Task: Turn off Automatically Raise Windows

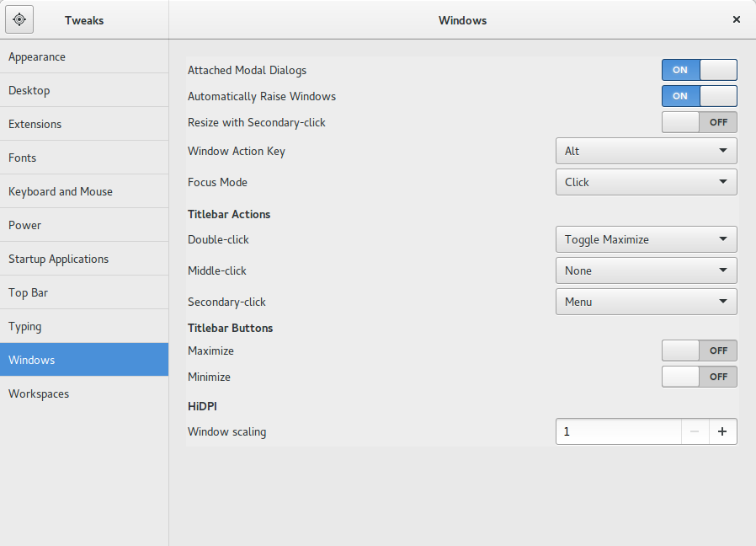Action: 699,96
